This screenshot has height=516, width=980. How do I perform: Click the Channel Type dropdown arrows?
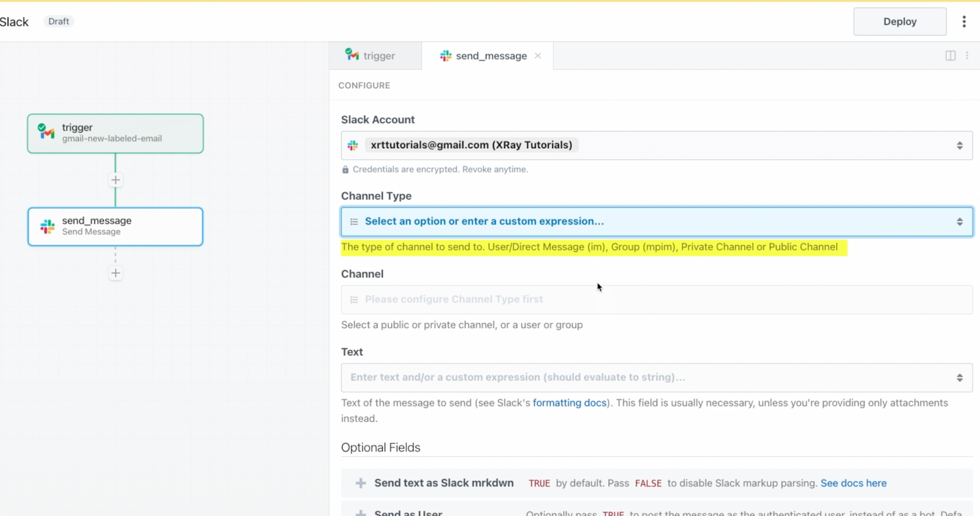click(x=960, y=222)
